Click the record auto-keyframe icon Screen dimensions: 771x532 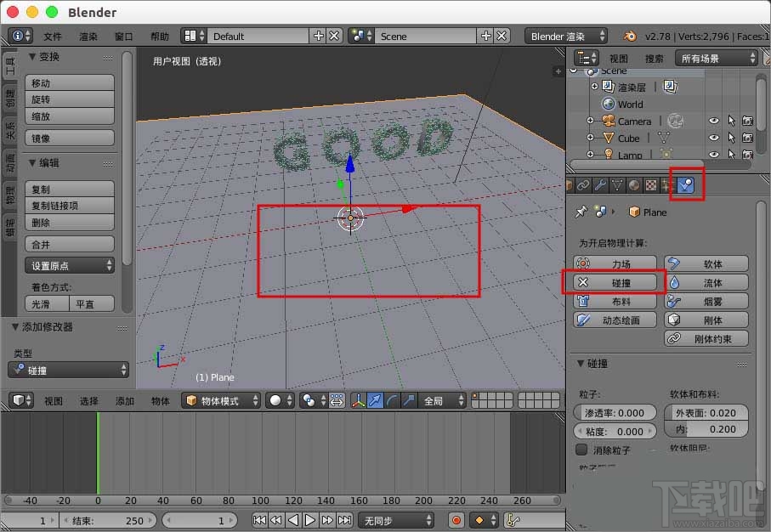click(x=456, y=520)
